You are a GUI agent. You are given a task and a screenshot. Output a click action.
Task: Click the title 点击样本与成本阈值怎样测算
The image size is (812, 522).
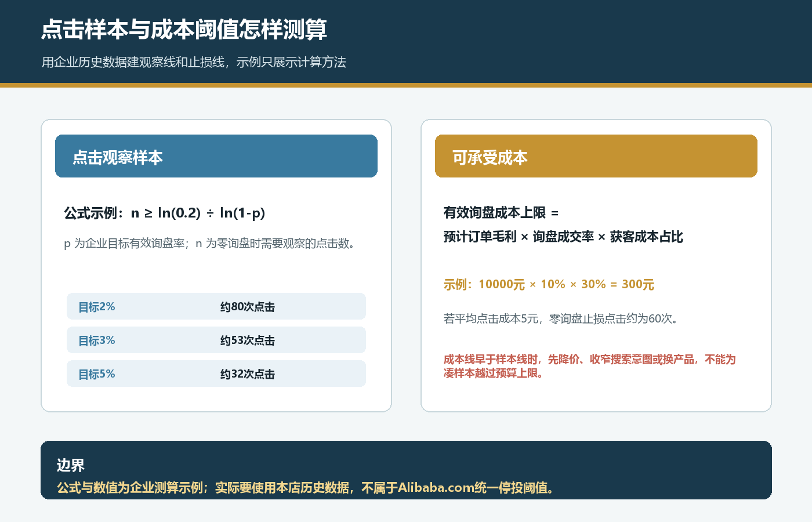click(x=184, y=30)
